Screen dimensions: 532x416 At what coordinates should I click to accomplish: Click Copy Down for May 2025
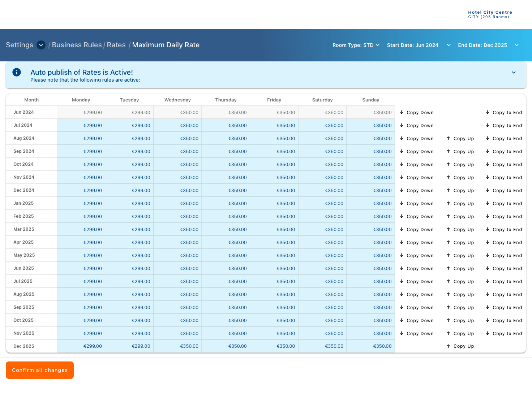416,256
